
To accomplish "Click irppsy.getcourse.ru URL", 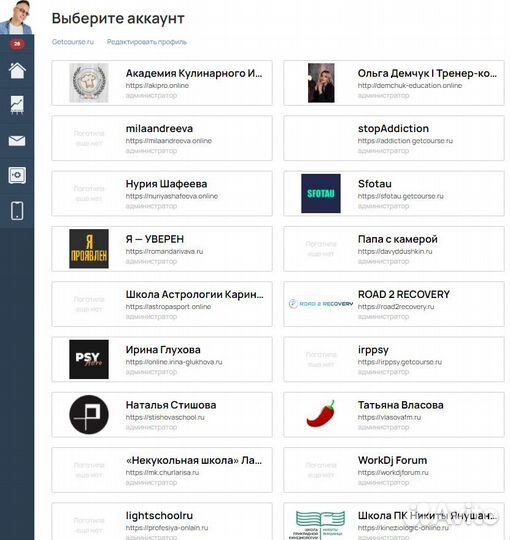I will tap(400, 362).
